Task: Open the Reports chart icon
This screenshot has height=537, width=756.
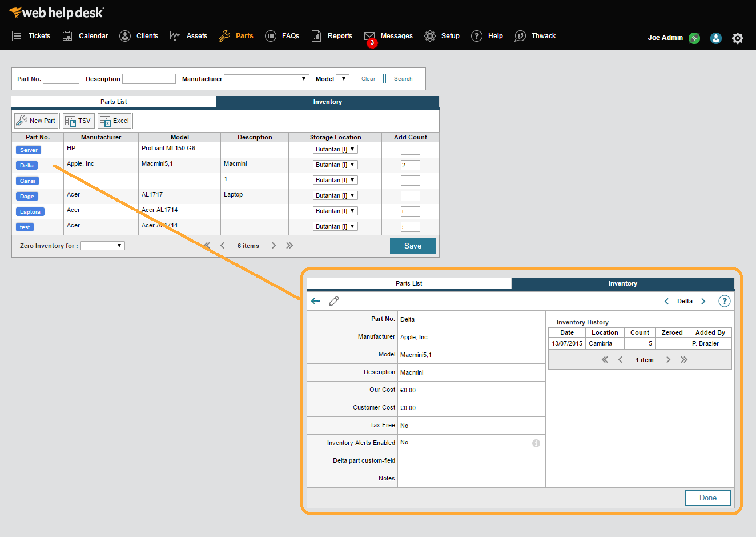Action: [x=316, y=36]
